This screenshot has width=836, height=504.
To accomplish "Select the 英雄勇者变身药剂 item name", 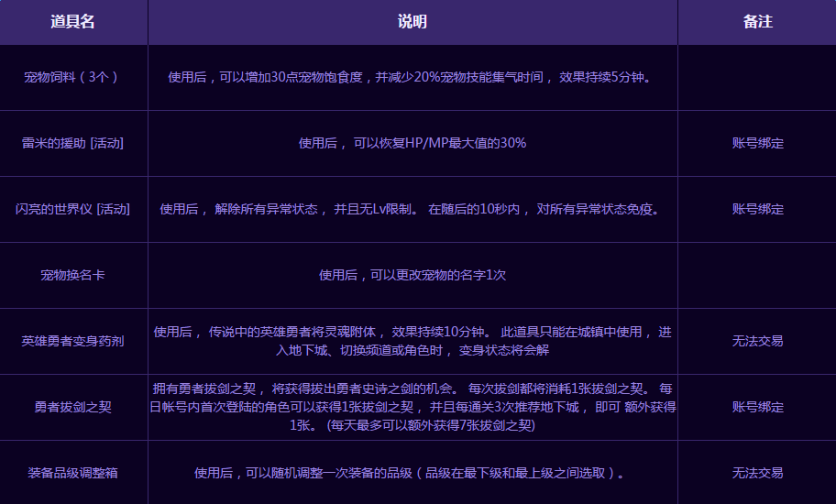I will [73, 342].
